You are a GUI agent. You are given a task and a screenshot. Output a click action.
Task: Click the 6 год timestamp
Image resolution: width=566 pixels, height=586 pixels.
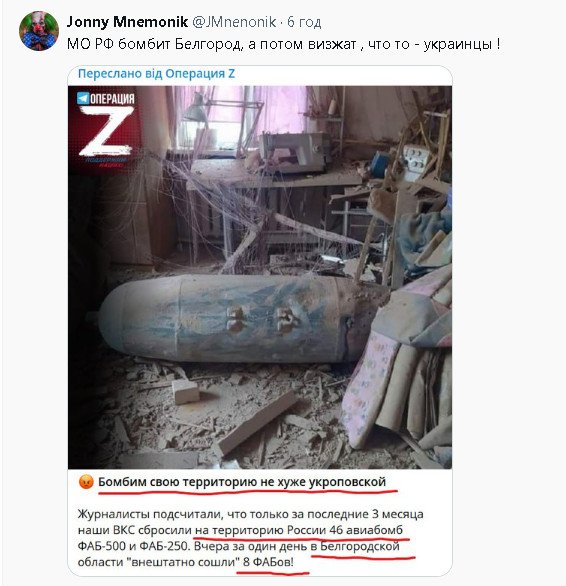[304, 22]
